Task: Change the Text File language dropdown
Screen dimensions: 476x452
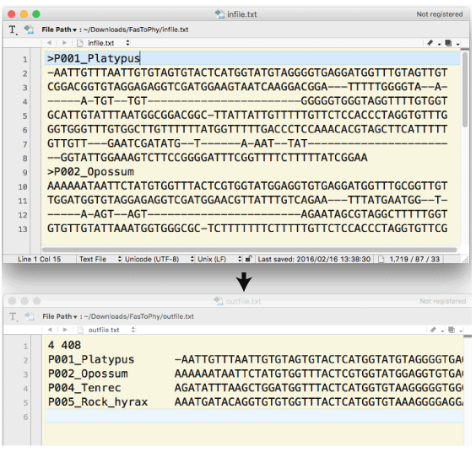Action: [100, 259]
